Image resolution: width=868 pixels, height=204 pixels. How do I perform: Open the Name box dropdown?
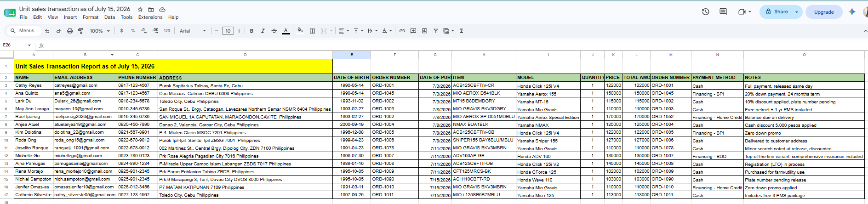pos(29,45)
